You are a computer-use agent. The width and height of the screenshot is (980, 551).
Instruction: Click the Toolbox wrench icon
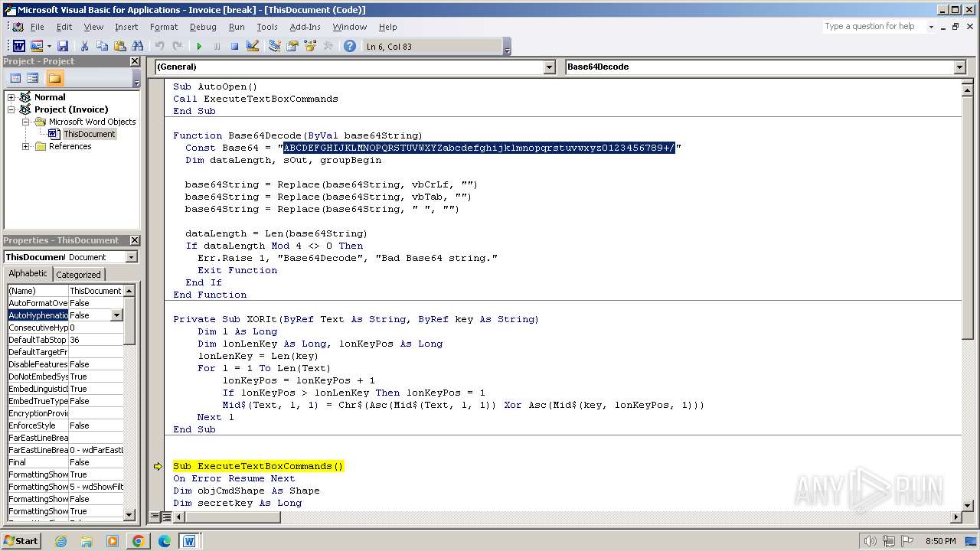[328, 47]
